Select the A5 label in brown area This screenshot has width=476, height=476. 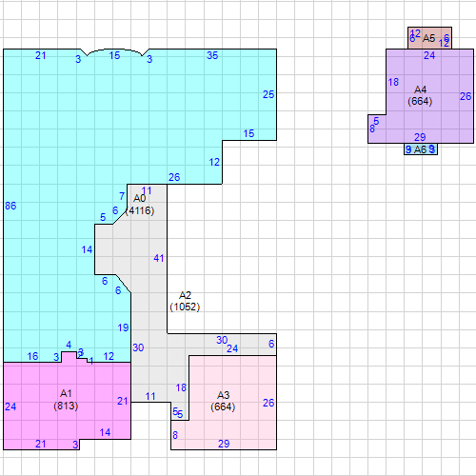pos(428,38)
